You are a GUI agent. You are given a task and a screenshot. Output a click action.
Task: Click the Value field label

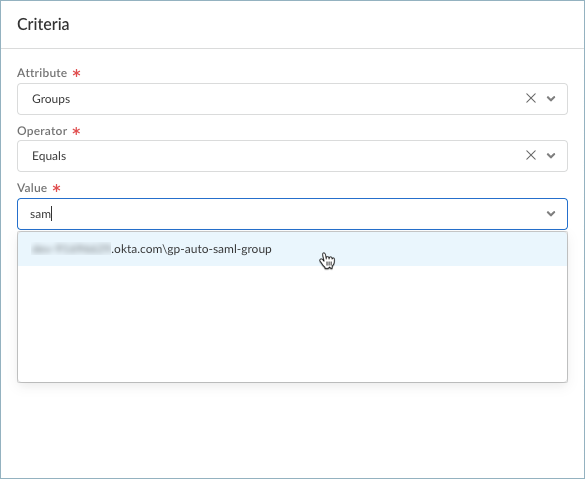coord(32,188)
